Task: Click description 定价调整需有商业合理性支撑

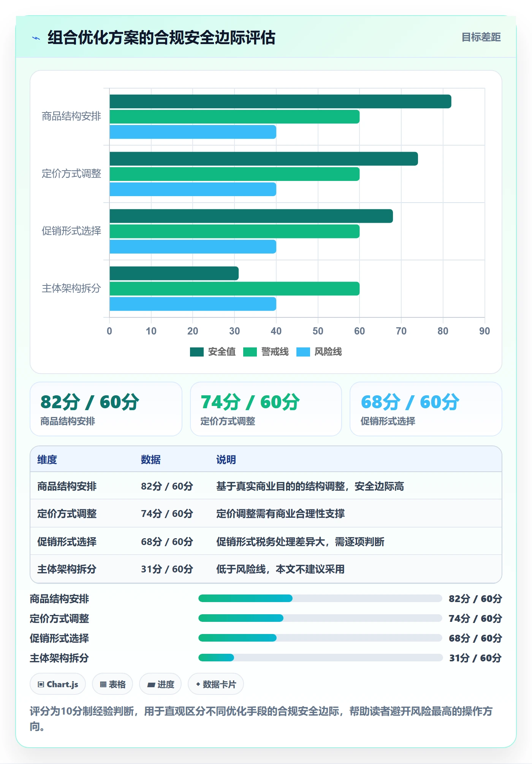Action: point(280,514)
